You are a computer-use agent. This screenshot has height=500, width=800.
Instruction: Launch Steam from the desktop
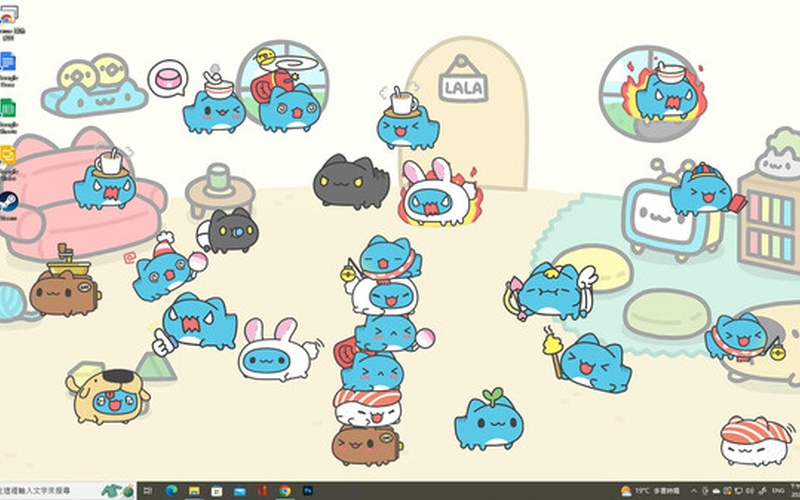[x=8, y=205]
